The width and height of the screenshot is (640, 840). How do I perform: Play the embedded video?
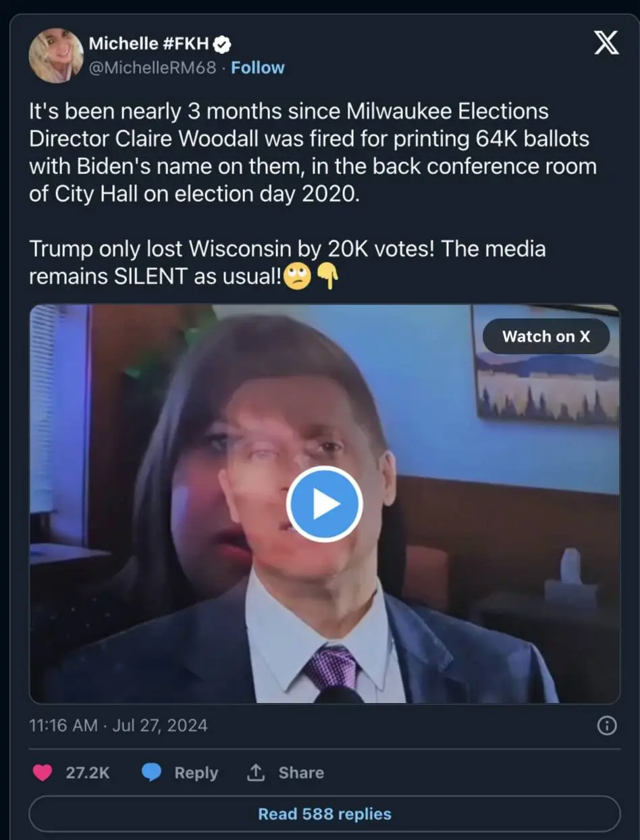point(324,504)
